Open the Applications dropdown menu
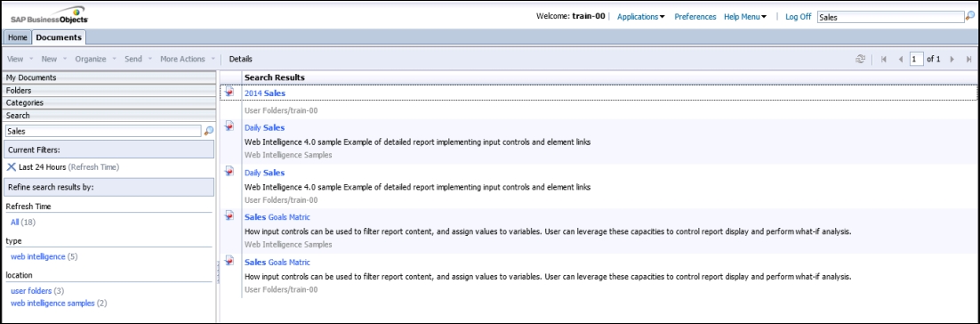This screenshot has width=980, height=324. pos(640,17)
